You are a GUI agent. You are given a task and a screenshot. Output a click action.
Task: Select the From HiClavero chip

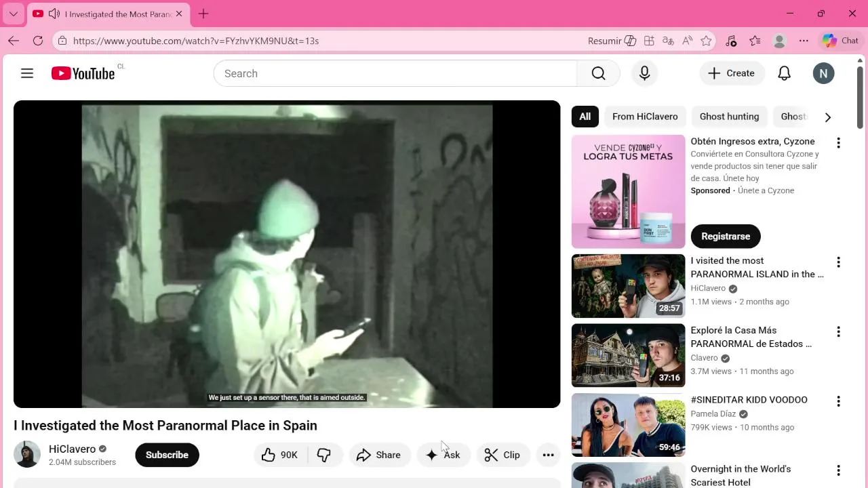(645, 117)
